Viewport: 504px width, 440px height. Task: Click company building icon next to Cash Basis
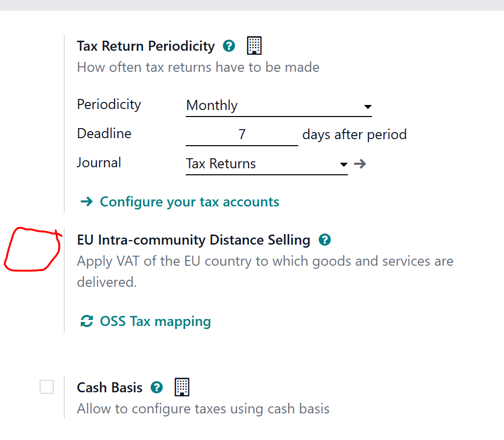point(182,387)
